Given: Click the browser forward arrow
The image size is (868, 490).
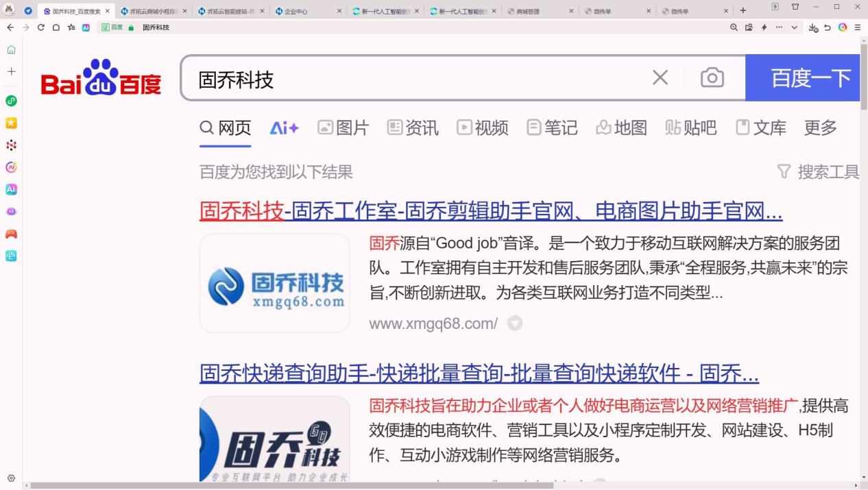Looking at the screenshot, I should [x=25, y=27].
